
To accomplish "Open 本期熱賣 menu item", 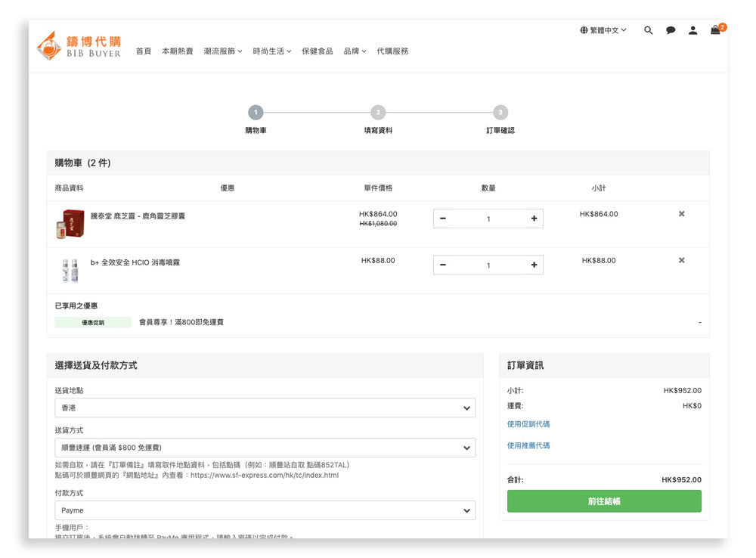I will [x=178, y=51].
